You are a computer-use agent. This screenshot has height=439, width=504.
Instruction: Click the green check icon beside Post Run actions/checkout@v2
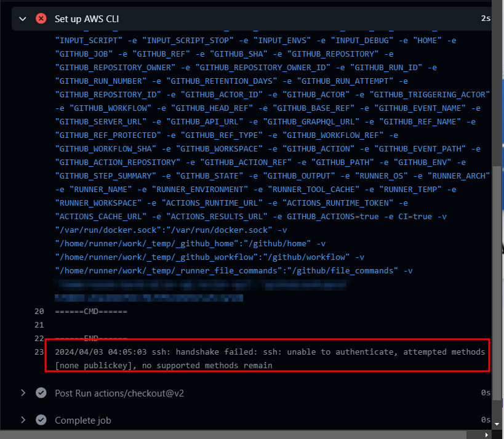click(x=41, y=393)
